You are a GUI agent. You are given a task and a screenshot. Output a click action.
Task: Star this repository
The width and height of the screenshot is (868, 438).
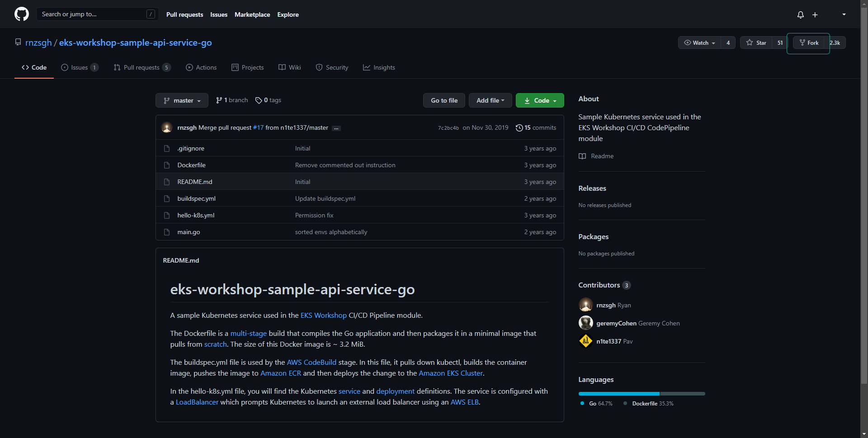[756, 42]
